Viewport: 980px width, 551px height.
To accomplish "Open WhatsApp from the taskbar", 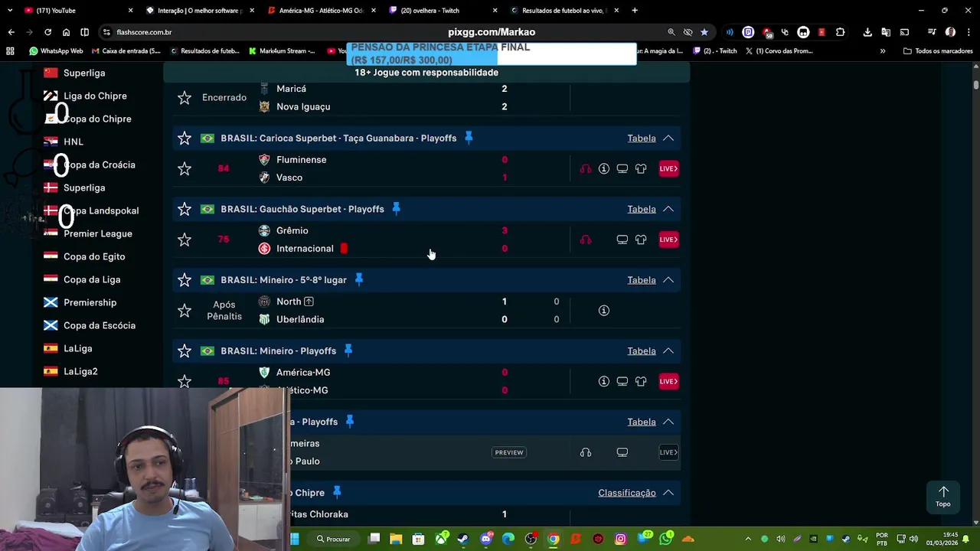I will 666,540.
